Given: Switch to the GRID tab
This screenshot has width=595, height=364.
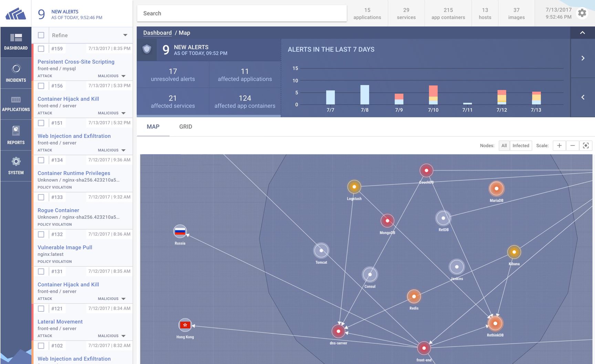Looking at the screenshot, I should click(186, 127).
